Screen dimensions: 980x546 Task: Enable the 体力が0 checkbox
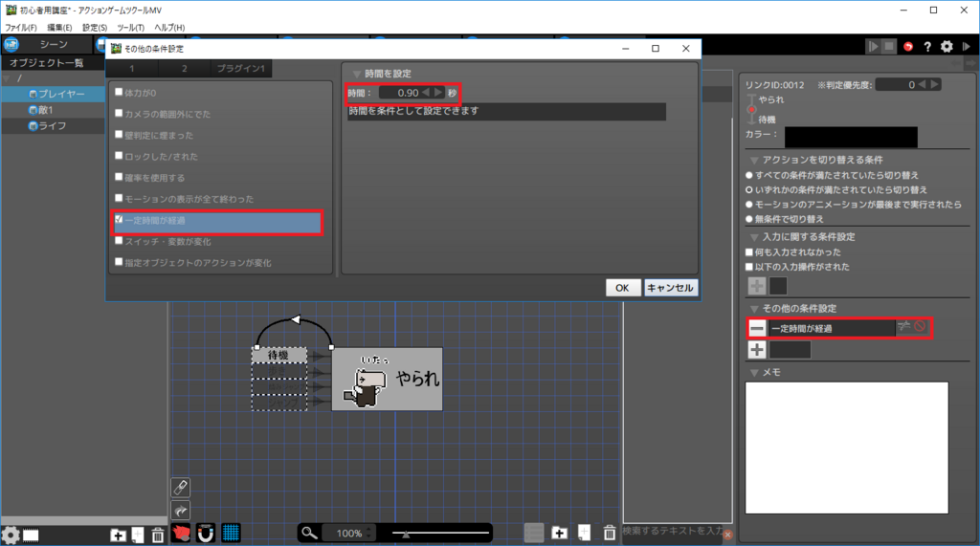tap(119, 92)
